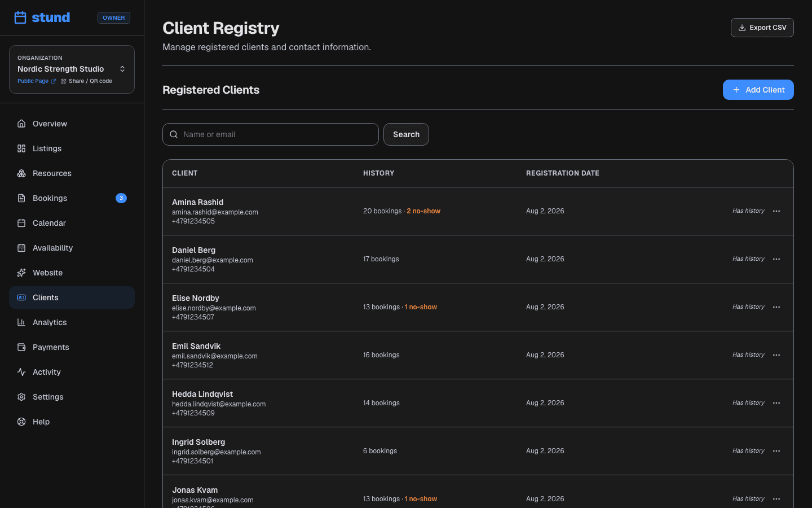Click the Search button

(406, 134)
